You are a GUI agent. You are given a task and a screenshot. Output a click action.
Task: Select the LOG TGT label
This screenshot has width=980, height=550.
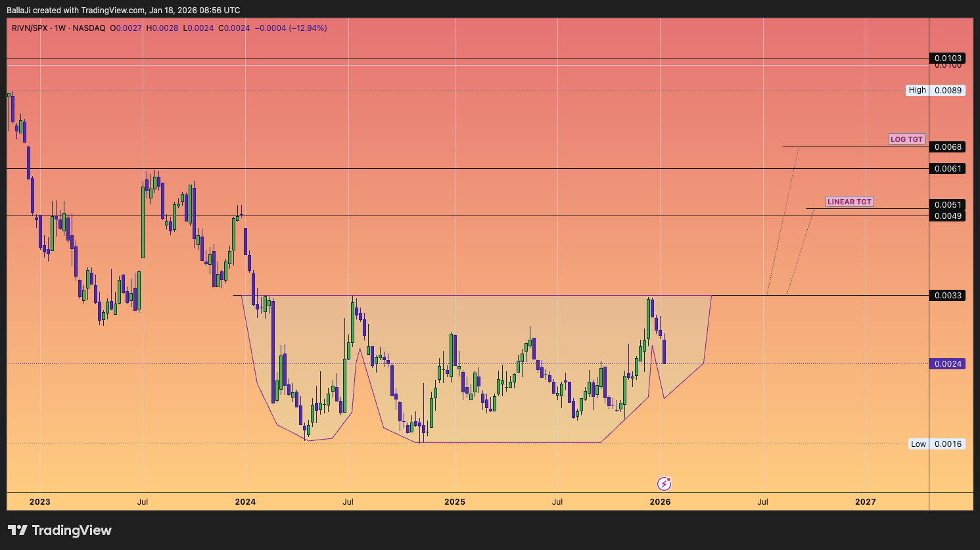click(x=907, y=139)
